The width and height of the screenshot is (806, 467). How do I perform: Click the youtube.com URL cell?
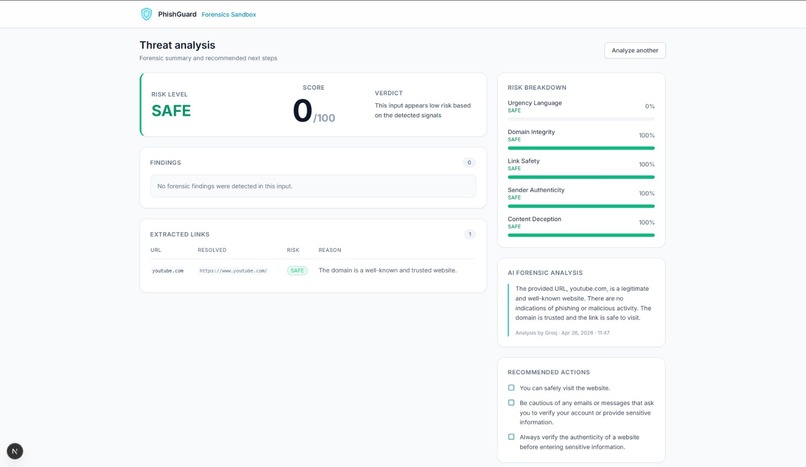click(x=168, y=271)
